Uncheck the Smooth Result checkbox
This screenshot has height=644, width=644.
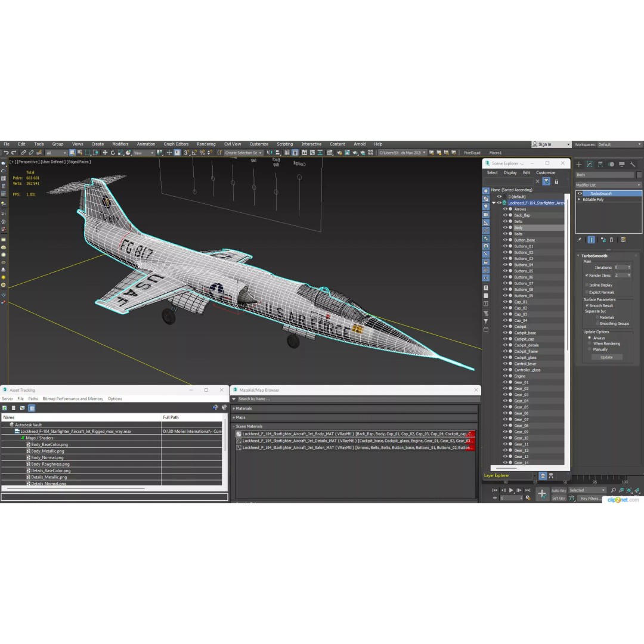point(587,305)
